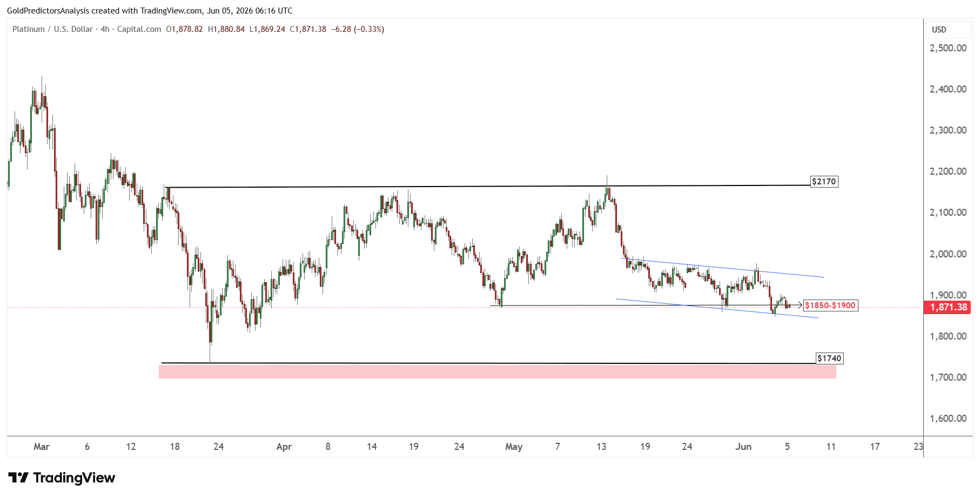Screen dimensions: 980x498
Task: Click the 2,500.00 price axis label
Action: pyautogui.click(x=948, y=48)
